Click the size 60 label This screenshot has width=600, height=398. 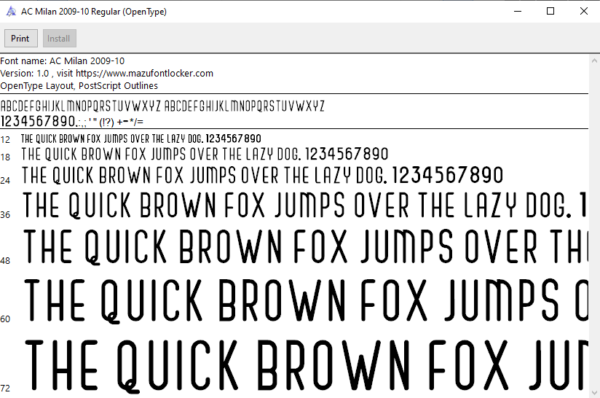coord(5,319)
